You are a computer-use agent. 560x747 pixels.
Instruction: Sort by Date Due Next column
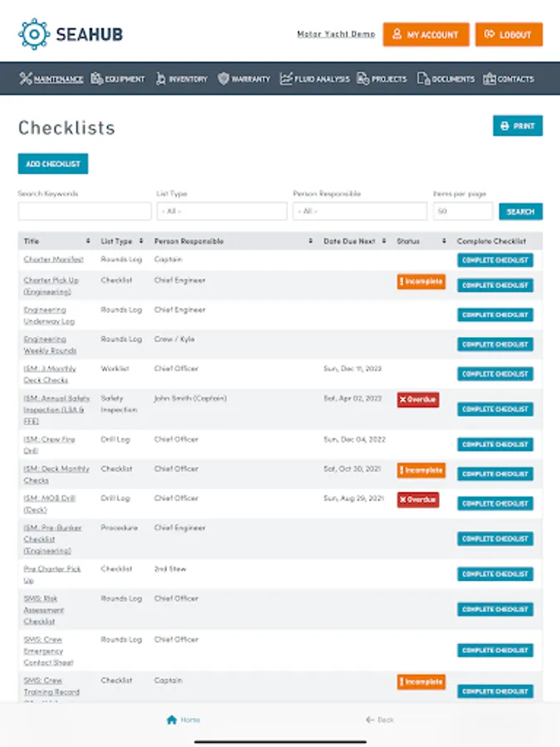click(x=349, y=242)
